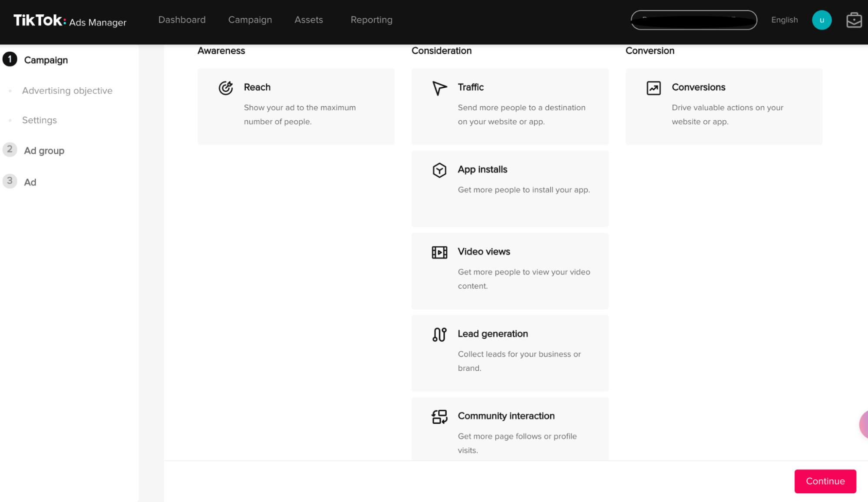The image size is (868, 502).
Task: Select the Ad group step
Action: [44, 151]
